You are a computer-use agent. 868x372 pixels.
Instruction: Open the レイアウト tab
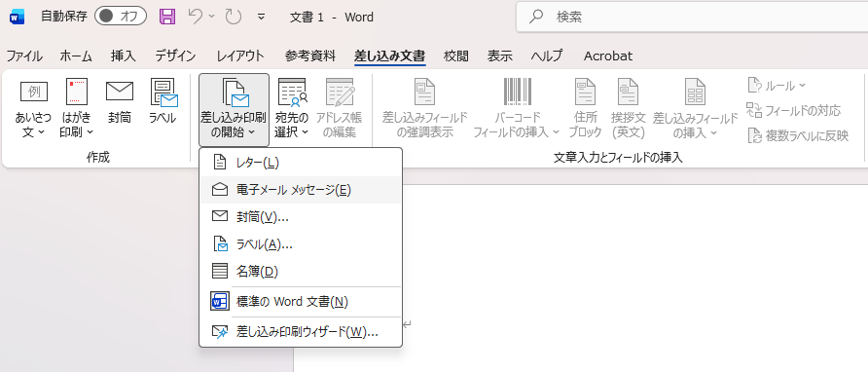click(x=240, y=56)
